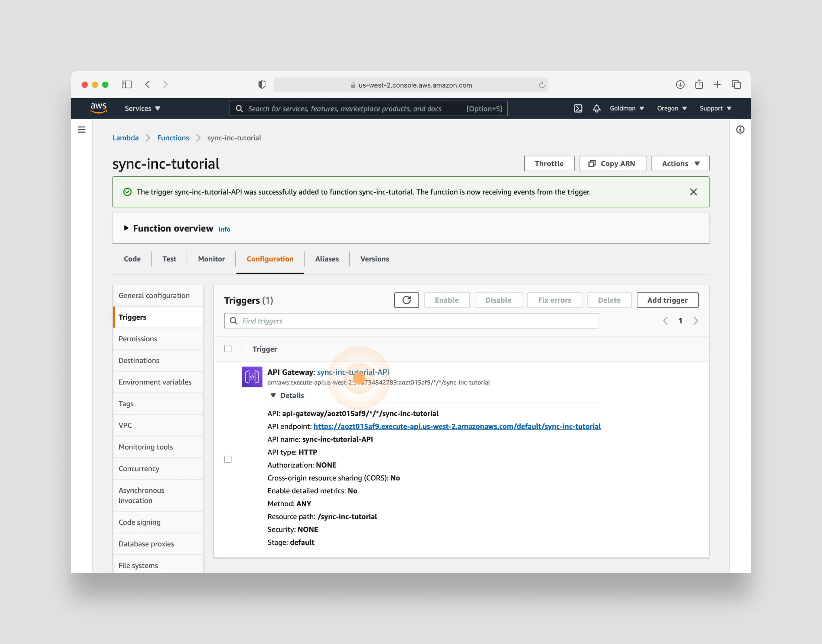Switch to the Monitor tab
Image resolution: width=822 pixels, height=644 pixels.
pos(211,259)
